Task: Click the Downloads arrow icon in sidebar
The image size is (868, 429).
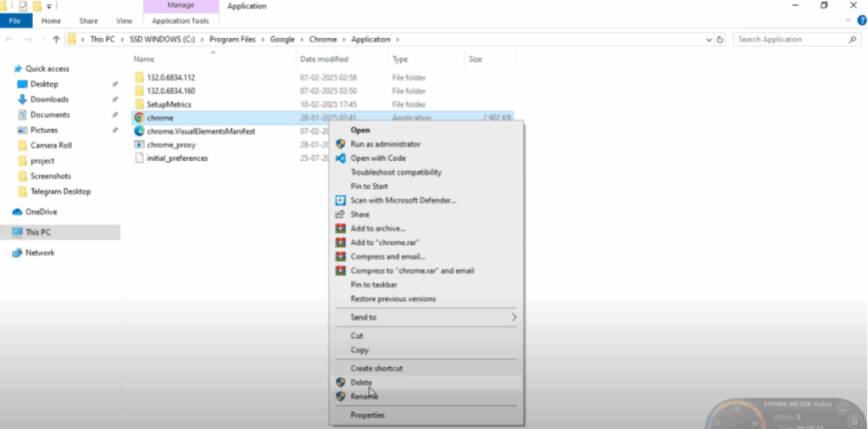Action: pos(22,100)
